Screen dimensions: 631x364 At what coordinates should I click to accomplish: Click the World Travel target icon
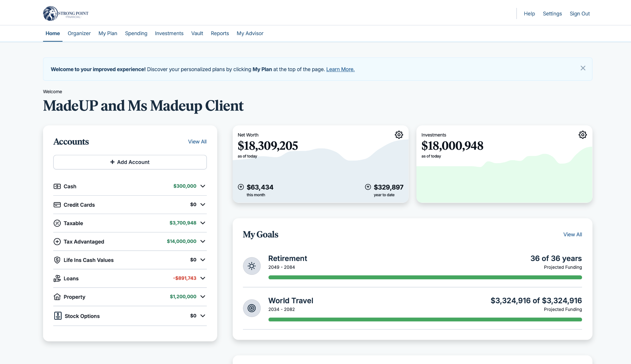click(x=251, y=308)
